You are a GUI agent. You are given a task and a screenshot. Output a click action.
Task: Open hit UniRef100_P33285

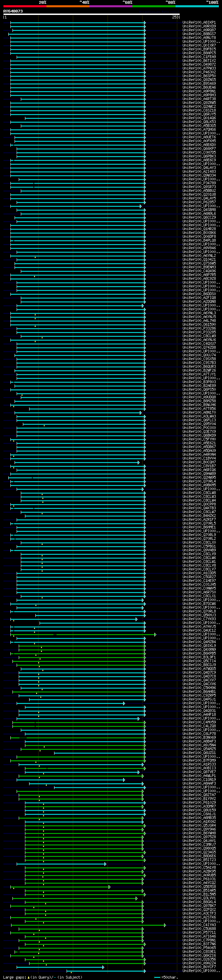199,332
